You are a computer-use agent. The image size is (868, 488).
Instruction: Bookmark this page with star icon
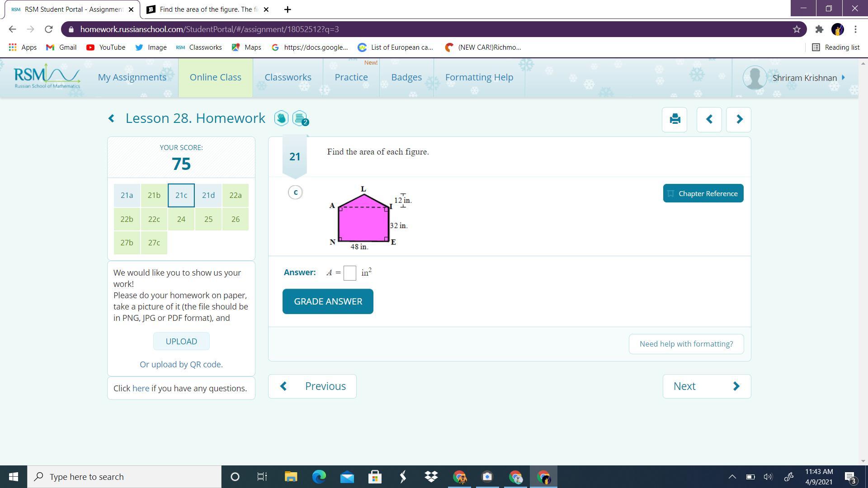click(x=797, y=29)
